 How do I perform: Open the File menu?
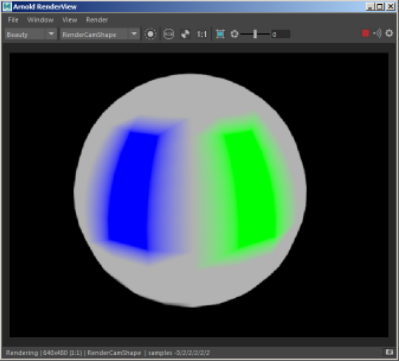pyautogui.click(x=13, y=20)
